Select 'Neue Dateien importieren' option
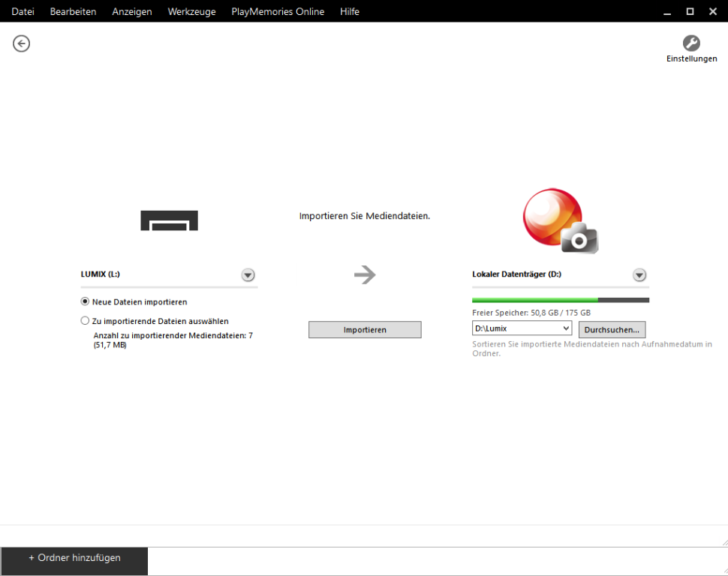This screenshot has width=728, height=576. click(x=86, y=301)
